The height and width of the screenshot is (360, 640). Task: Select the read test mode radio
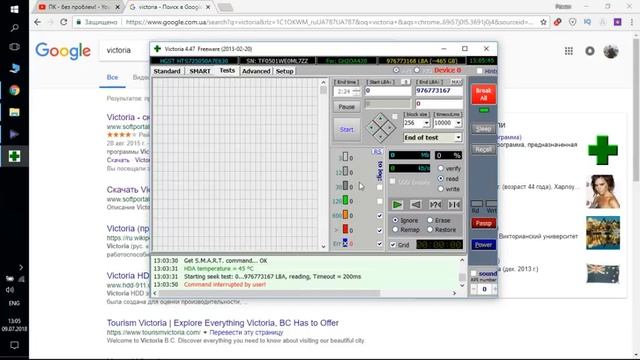point(441,178)
